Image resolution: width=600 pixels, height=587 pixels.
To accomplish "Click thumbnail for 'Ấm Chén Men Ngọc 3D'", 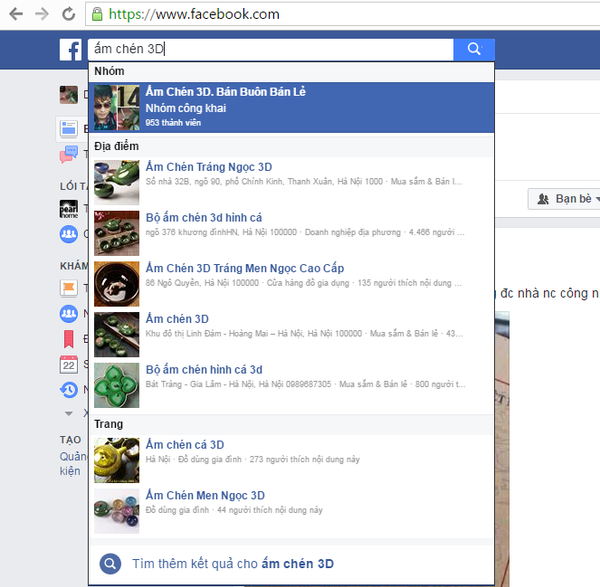I will tap(117, 511).
